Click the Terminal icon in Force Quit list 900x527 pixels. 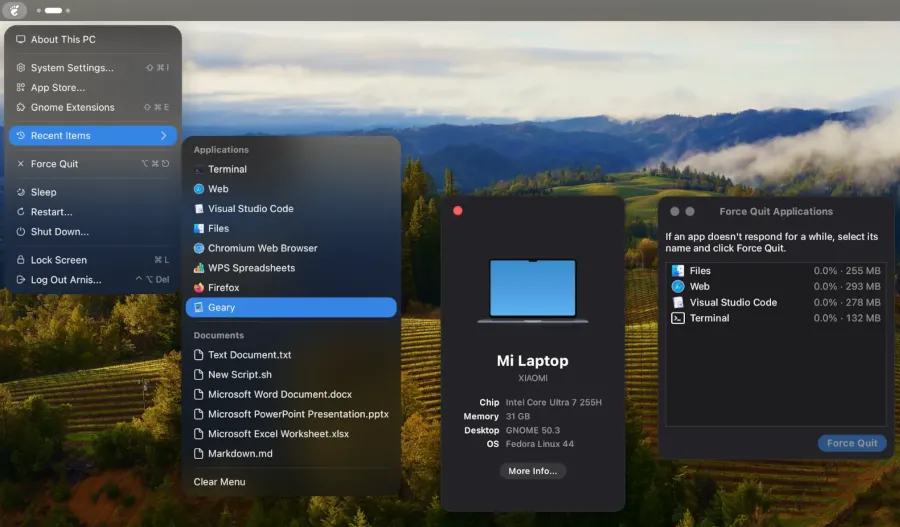[678, 318]
